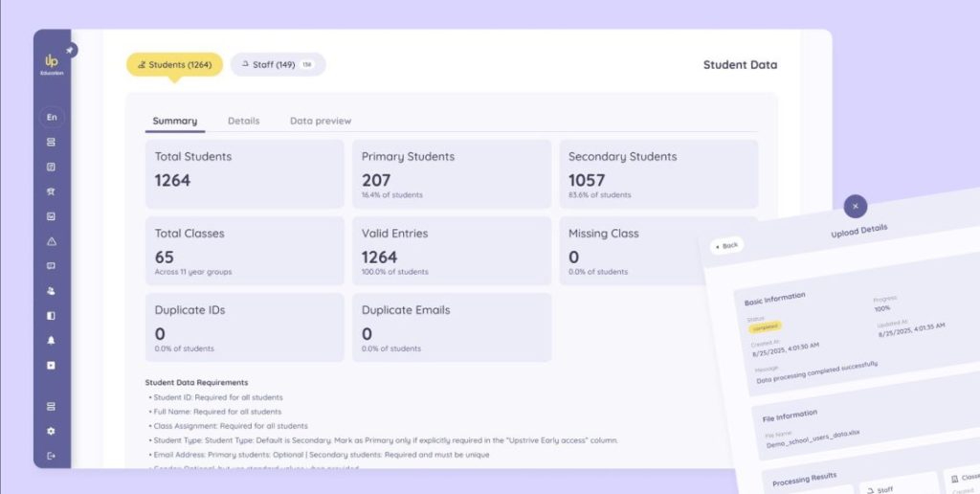Viewport: 980px width, 494px height.
Task: Select the Summary tab
Action: [175, 122]
